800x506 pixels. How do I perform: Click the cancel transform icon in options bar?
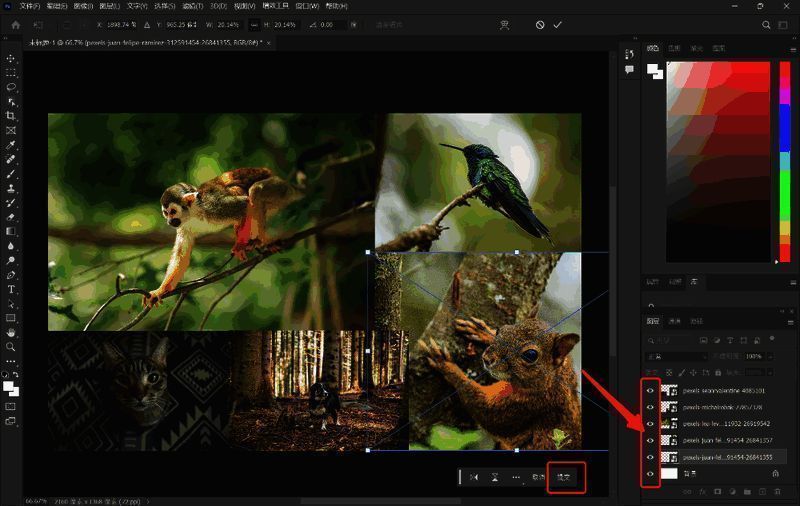click(x=540, y=24)
